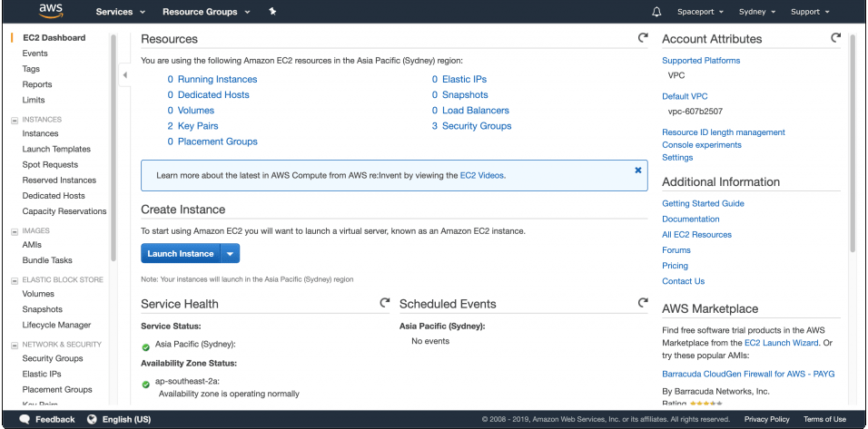
Task: Collapse the NETWORK & SECURITY section
Action: pyautogui.click(x=15, y=345)
